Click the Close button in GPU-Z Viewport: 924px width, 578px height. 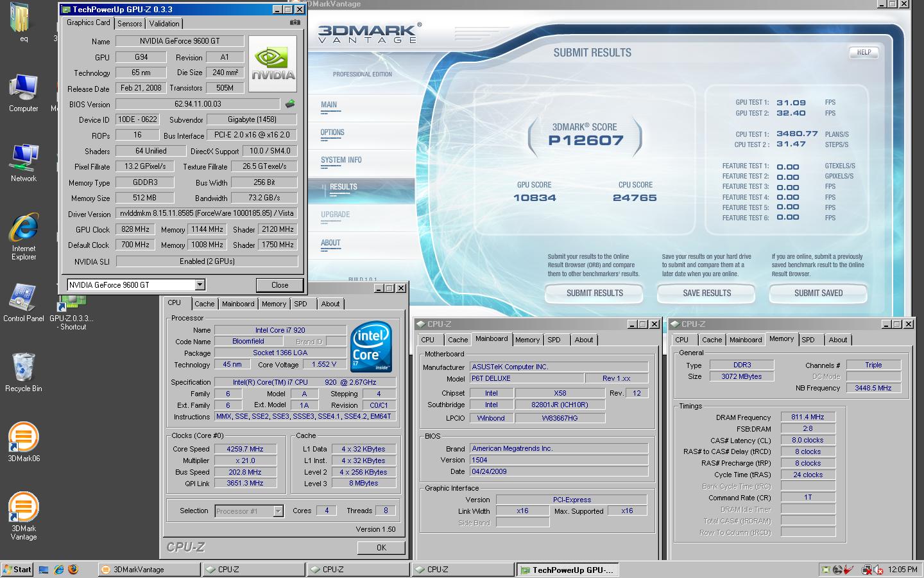click(x=280, y=285)
